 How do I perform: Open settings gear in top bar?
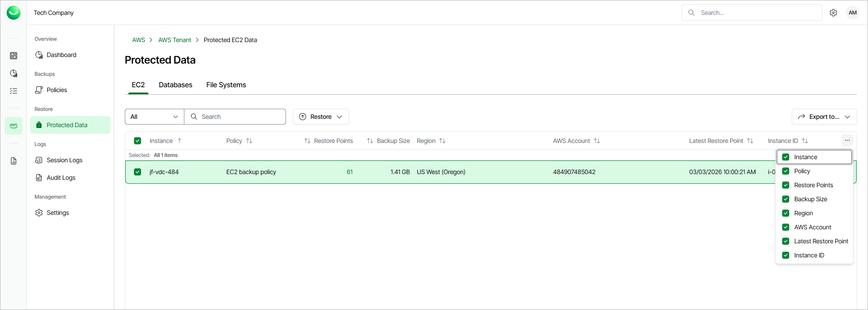point(833,13)
